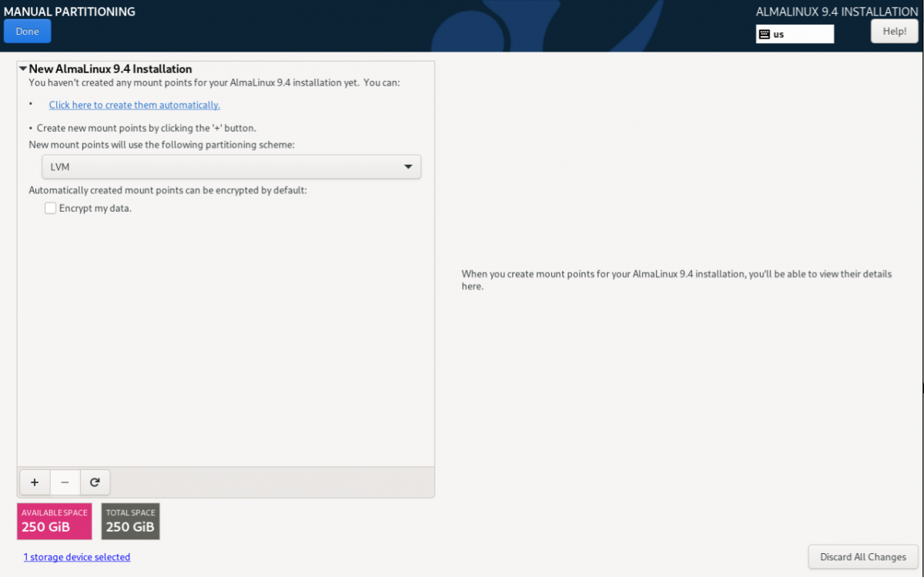
Task: Toggle the Encrypt my data checkbox
Action: (x=51, y=208)
